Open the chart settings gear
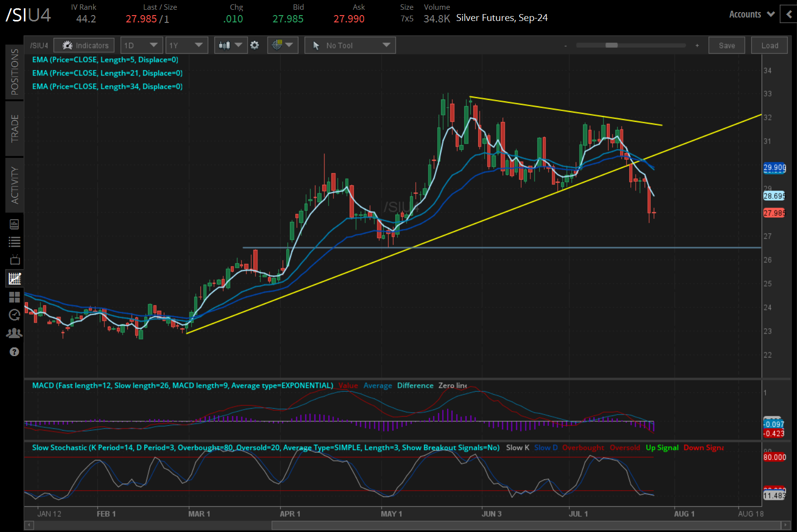The width and height of the screenshot is (797, 532). [254, 45]
